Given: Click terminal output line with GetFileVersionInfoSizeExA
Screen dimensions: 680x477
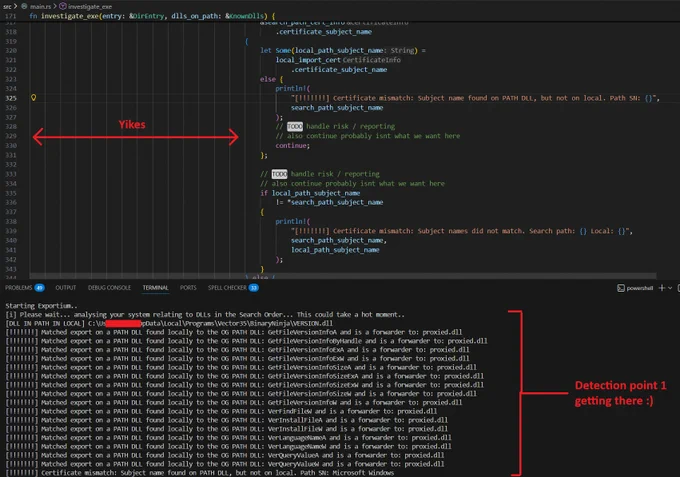Looking at the screenshot, I should coord(245,376).
